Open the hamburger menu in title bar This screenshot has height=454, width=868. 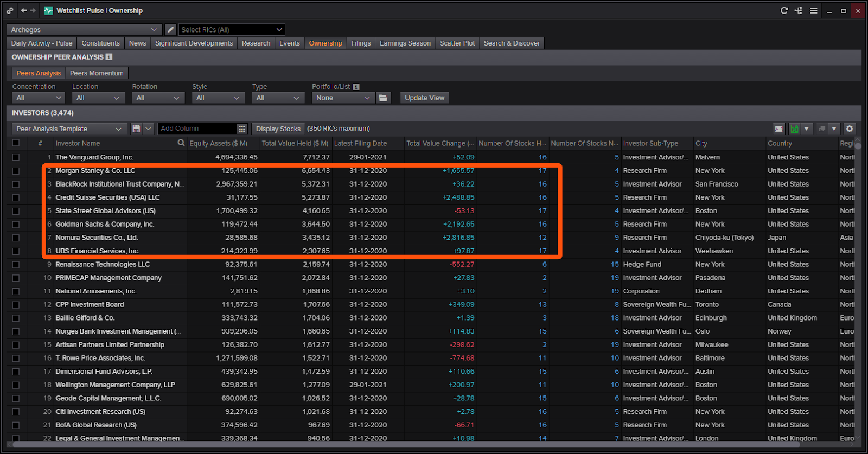click(x=814, y=10)
